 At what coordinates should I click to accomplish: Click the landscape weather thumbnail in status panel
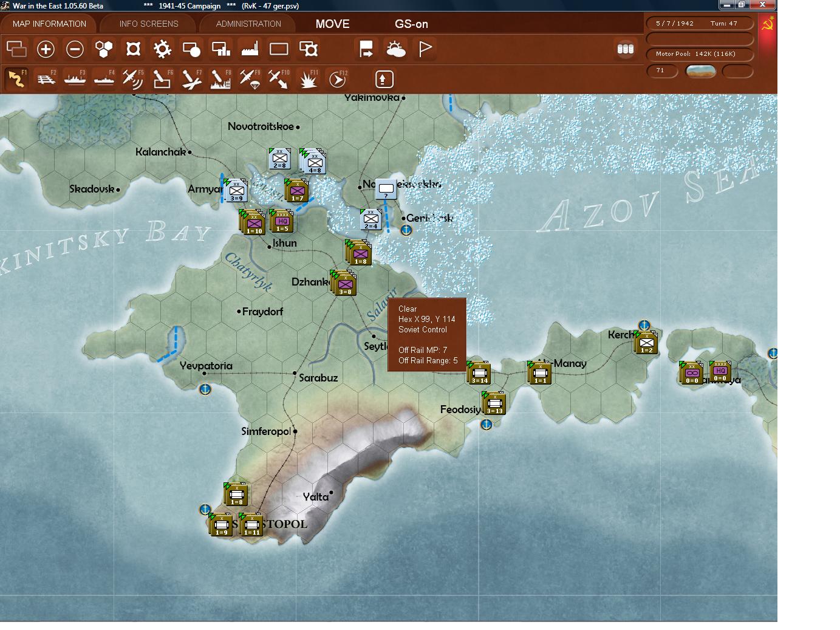700,71
